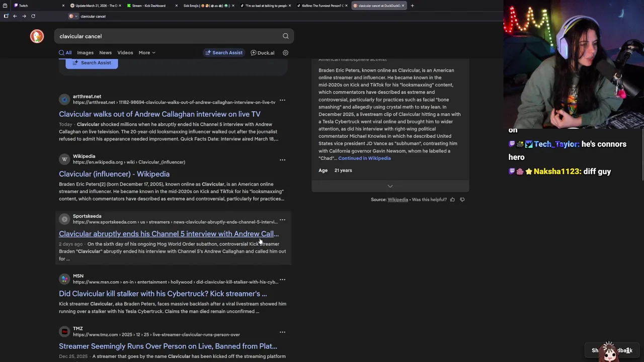Open the TMZ result options menu
This screenshot has height=362, width=644.
282,332
